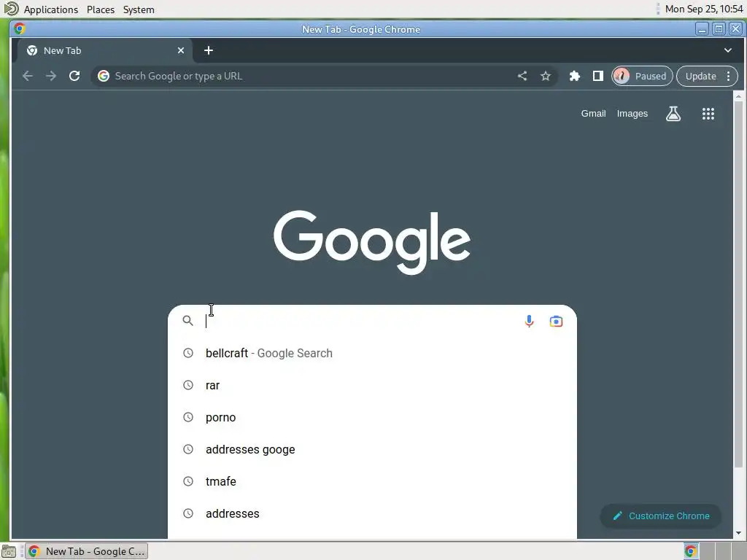Image resolution: width=747 pixels, height=560 pixels.
Task: Click the scrollbar down arrow
Action: coord(738,533)
